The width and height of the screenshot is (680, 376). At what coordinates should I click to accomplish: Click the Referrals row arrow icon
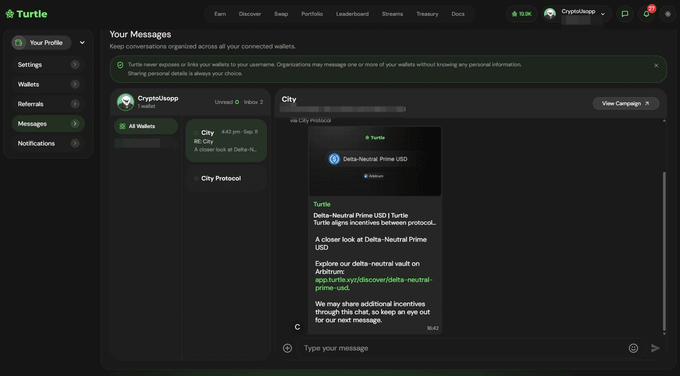pos(75,104)
